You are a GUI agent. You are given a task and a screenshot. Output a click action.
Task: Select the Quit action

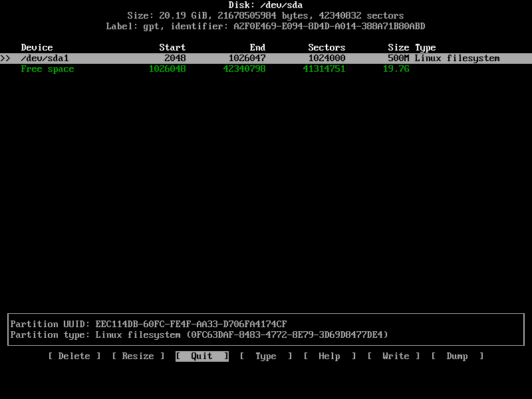201,356
